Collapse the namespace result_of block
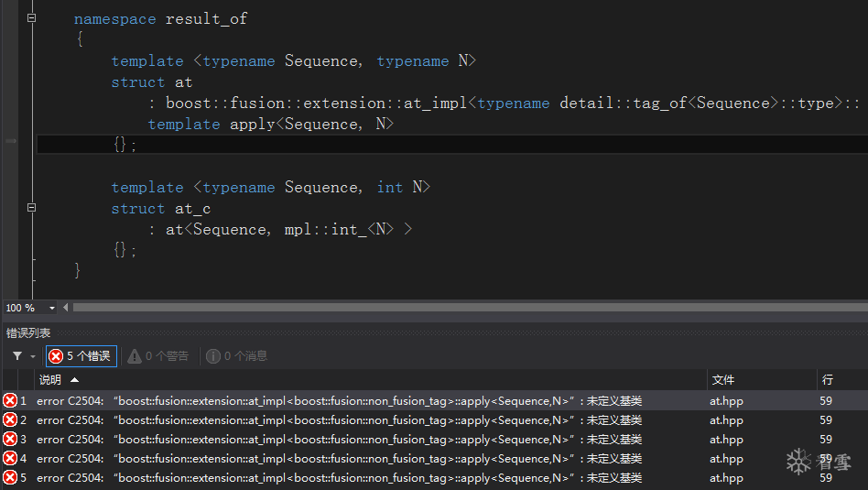The image size is (868, 490). pos(31,18)
